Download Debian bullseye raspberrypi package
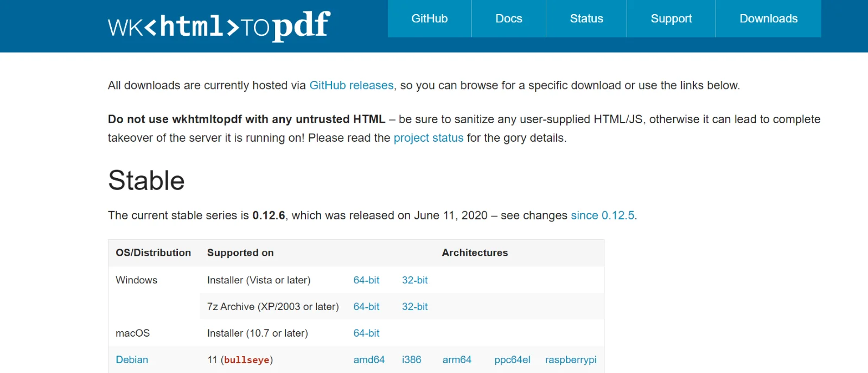Viewport: 868px width, 373px height. pos(571,360)
